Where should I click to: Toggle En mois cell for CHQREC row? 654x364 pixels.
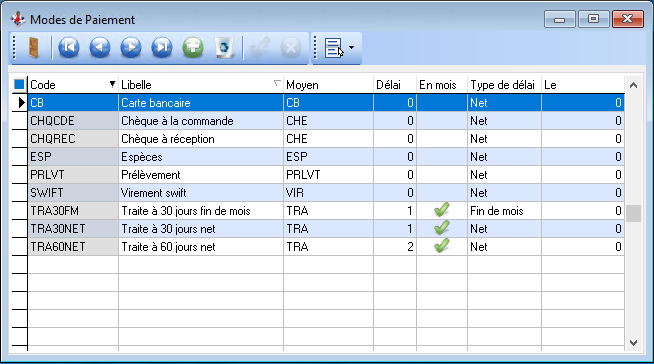pos(442,139)
